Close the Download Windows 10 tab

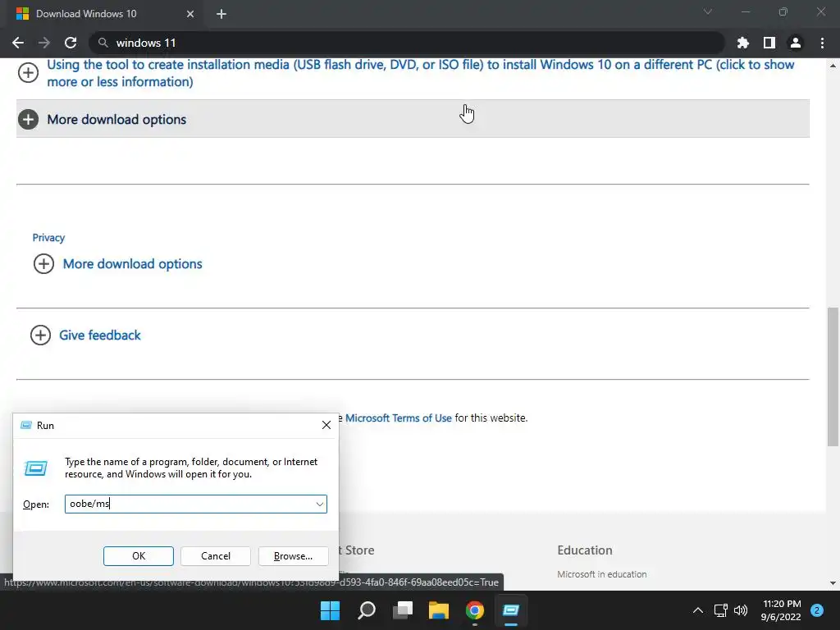click(190, 14)
